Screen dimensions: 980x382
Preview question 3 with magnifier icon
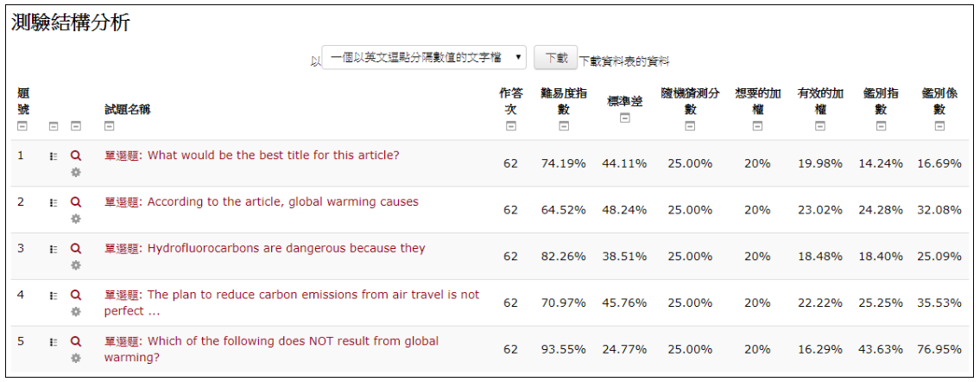[76, 249]
